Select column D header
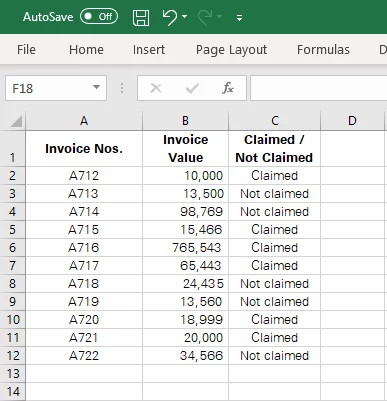The width and height of the screenshot is (387, 401). 352,121
